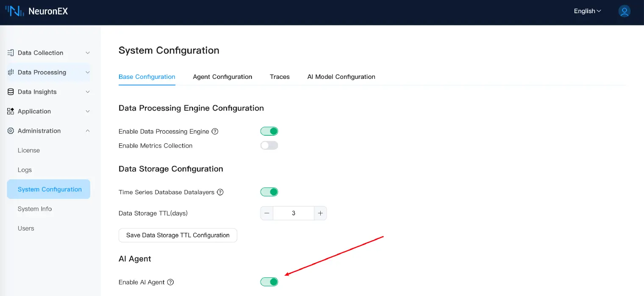Screen dimensions: 644x296
Task: Click help icon beside Enable AI Agent
Action: 171,282
